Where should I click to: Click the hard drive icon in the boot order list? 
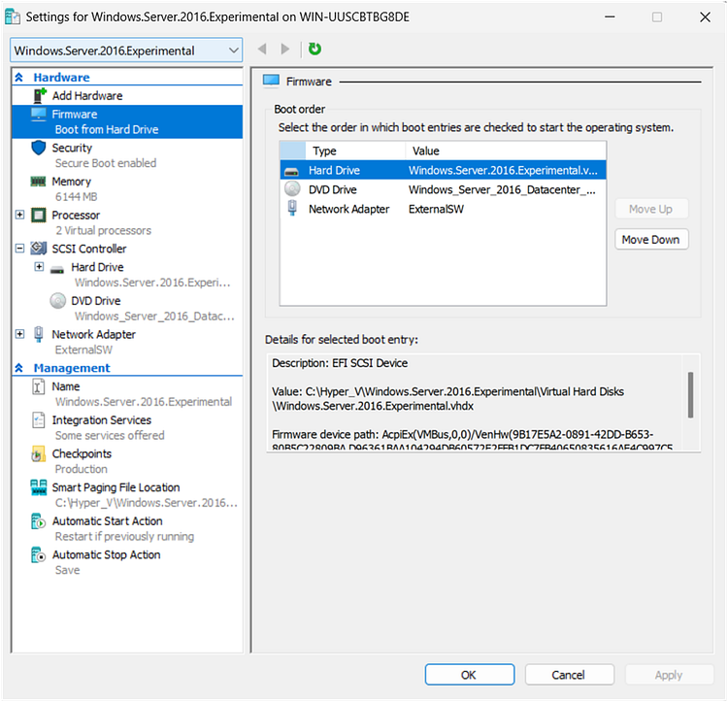tap(291, 172)
